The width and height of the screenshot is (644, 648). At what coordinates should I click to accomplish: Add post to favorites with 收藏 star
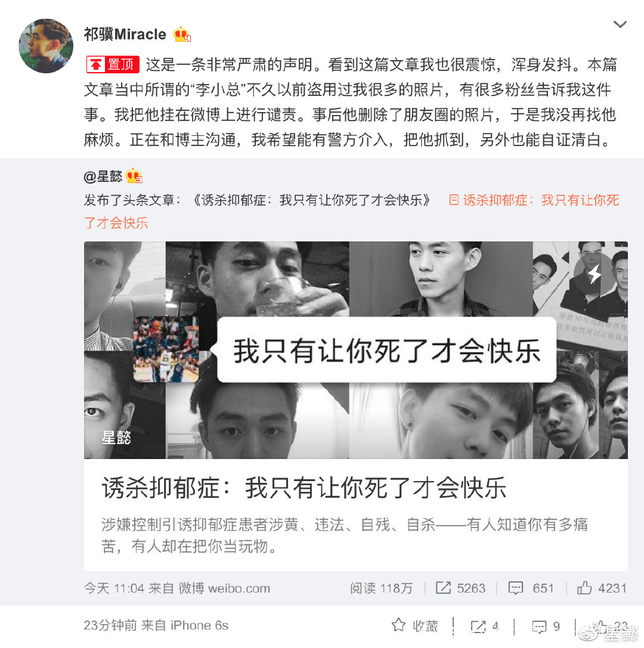414,626
